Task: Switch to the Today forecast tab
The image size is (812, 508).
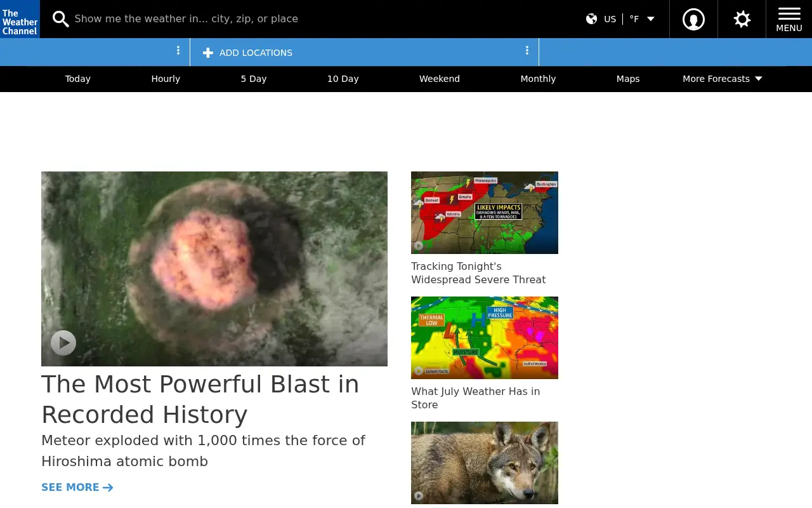Action: click(x=77, y=79)
